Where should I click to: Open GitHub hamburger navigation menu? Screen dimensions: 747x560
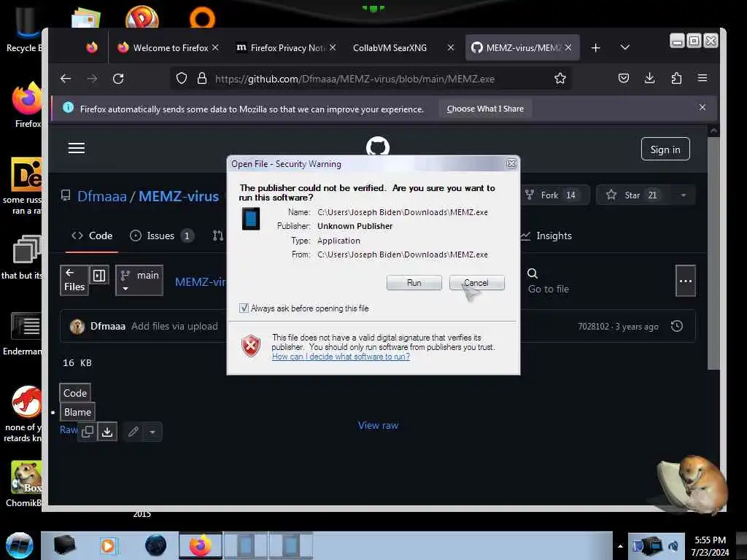point(76,148)
